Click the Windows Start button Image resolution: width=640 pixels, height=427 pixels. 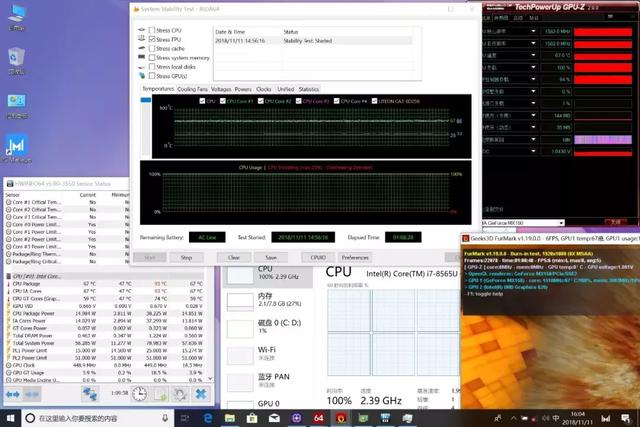[x=11, y=418]
